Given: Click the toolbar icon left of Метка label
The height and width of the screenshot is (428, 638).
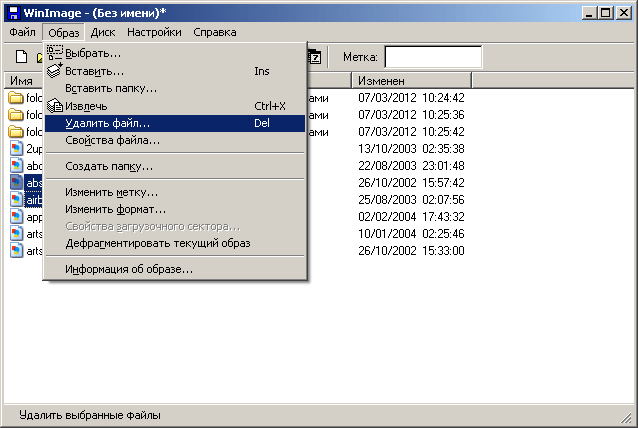Looking at the screenshot, I should (x=315, y=57).
